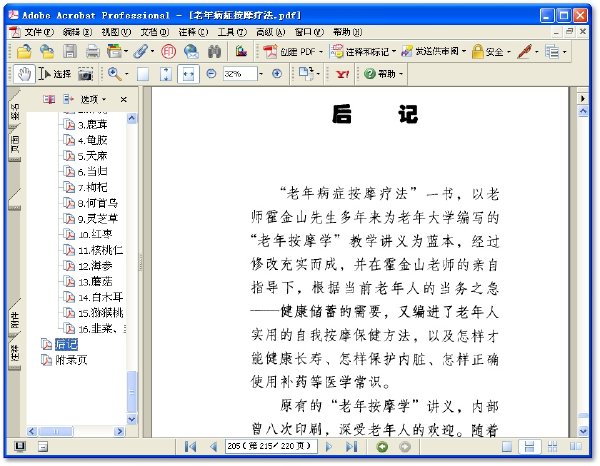Select bookmark 3.鹿茸
Screen dimensions: 600x466
point(92,125)
